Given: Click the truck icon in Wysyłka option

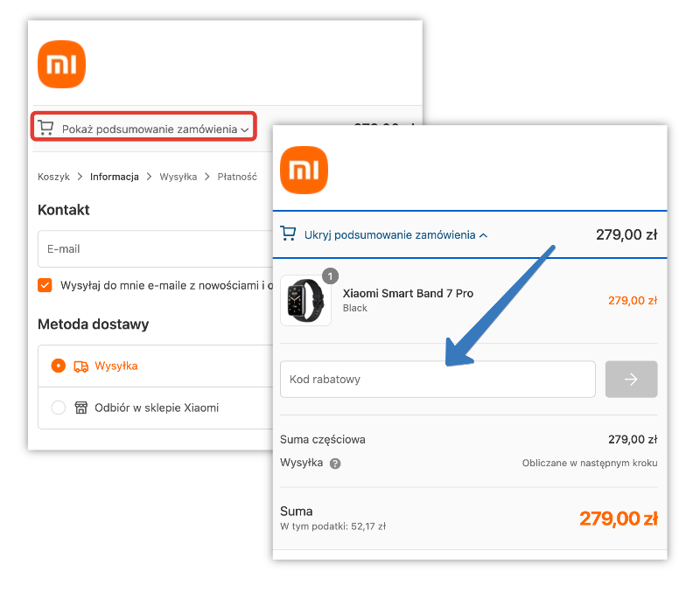Looking at the screenshot, I should point(81,366).
